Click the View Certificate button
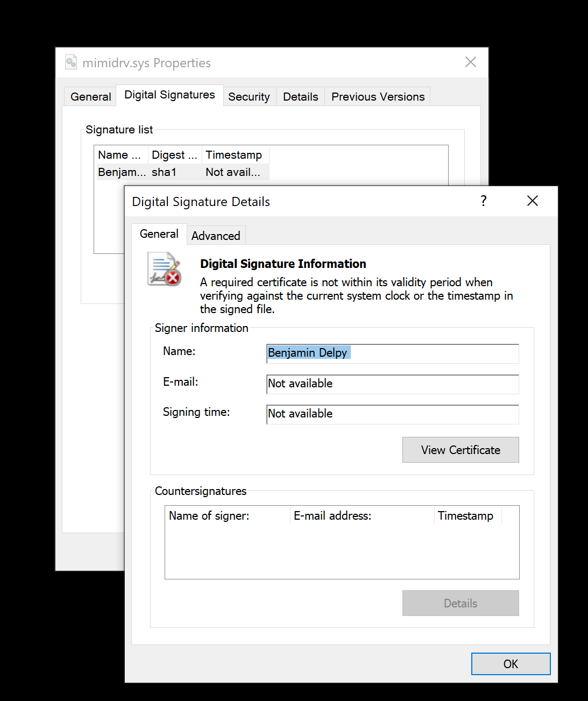Image resolution: width=588 pixels, height=701 pixels. coord(460,450)
